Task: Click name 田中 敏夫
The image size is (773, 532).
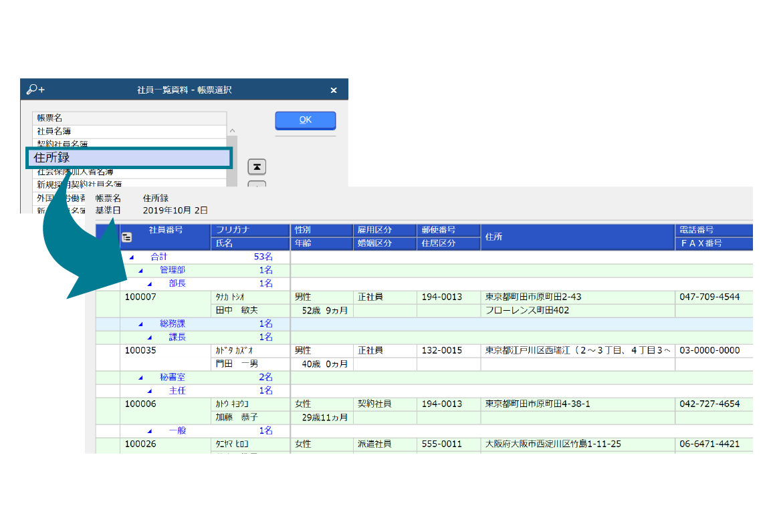Action: point(237,310)
